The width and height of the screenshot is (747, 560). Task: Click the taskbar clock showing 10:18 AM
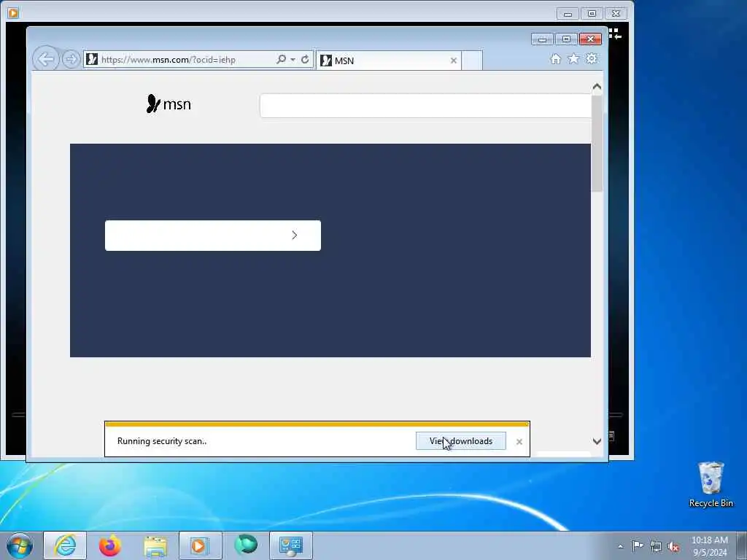(710, 546)
